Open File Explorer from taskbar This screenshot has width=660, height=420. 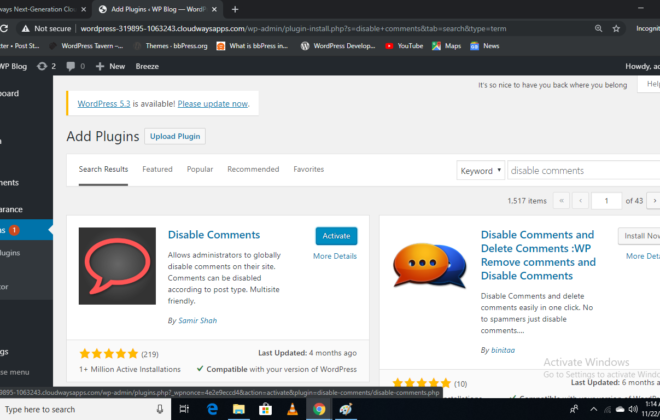click(x=239, y=409)
